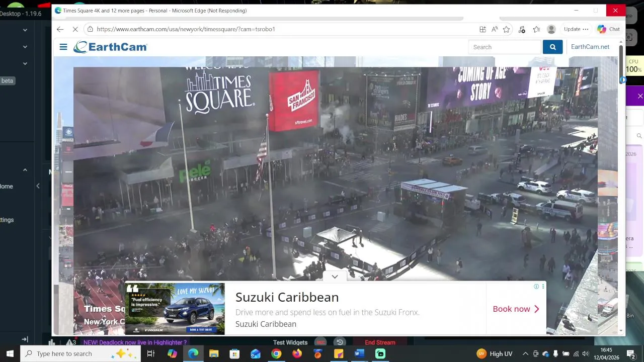Open Copilot Chat in Edge
644x362 pixels.
point(608,29)
